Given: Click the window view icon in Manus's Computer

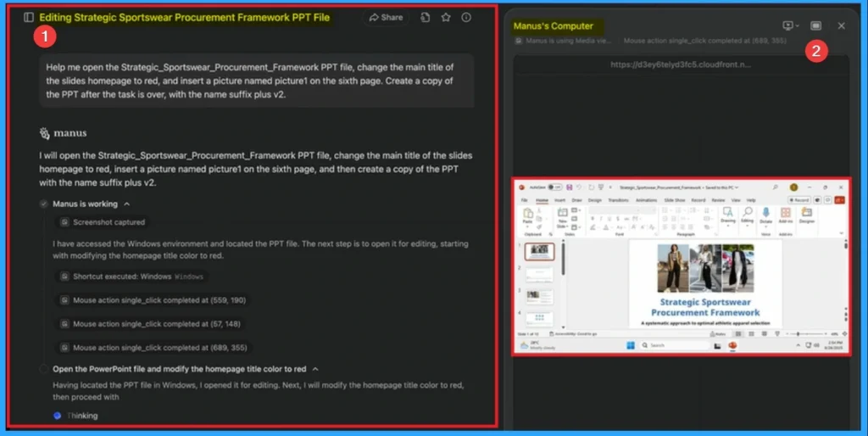Looking at the screenshot, I should pos(816,25).
